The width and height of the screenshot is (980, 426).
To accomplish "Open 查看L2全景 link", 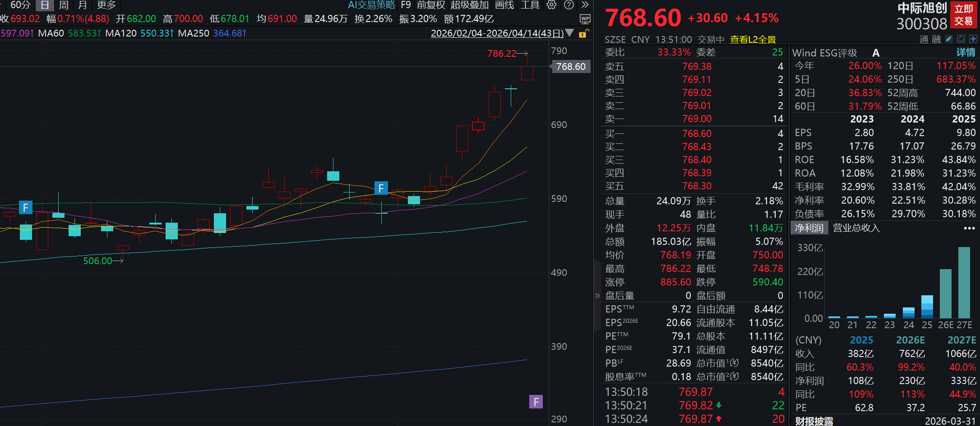I will click(x=753, y=40).
